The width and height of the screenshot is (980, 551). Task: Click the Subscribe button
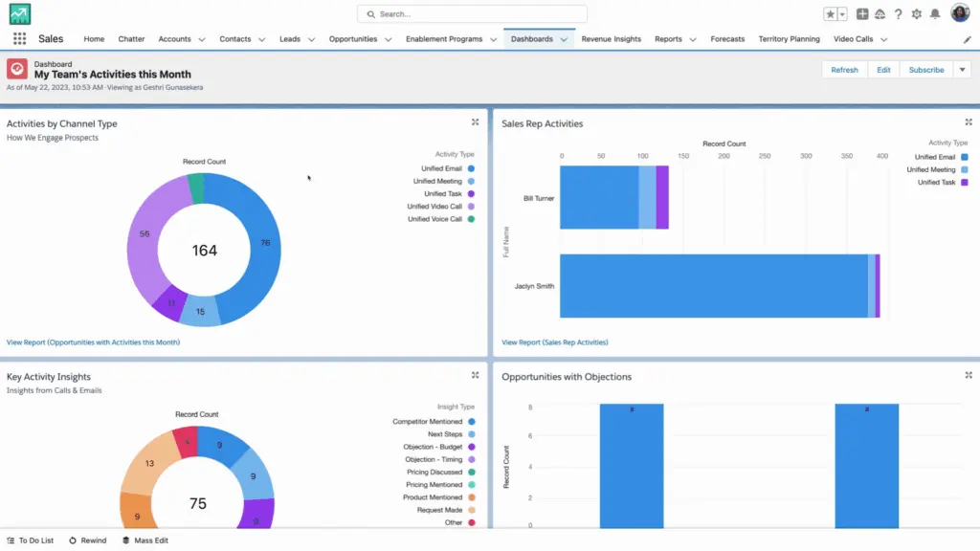(x=926, y=70)
